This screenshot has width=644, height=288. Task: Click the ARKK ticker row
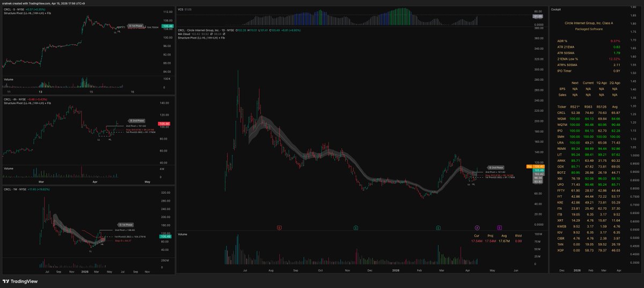click(589, 160)
